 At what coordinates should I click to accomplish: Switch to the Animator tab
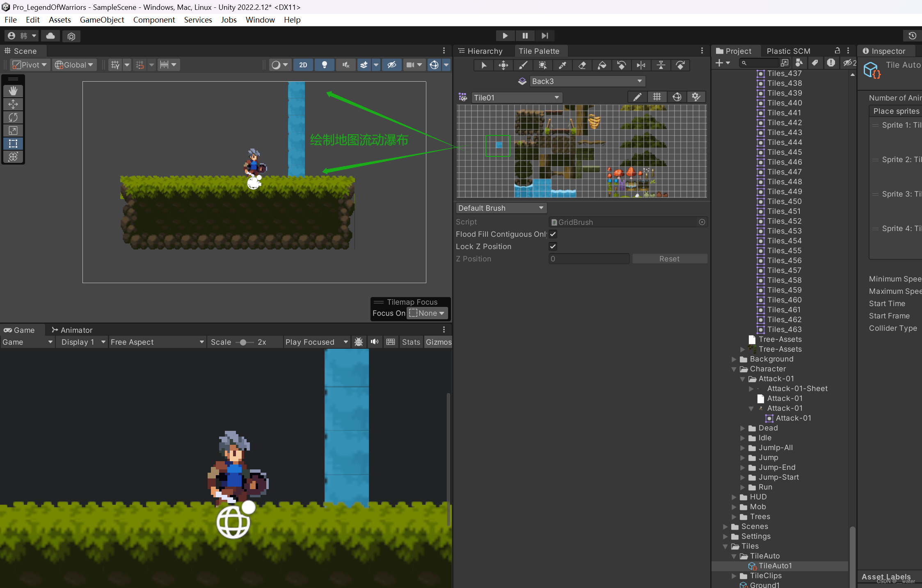coord(72,330)
